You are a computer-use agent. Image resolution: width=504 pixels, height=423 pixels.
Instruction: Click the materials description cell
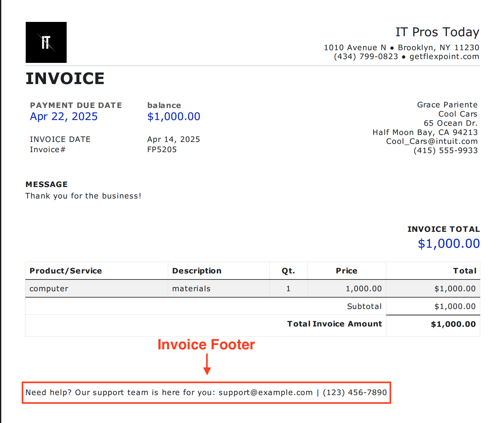tap(191, 289)
